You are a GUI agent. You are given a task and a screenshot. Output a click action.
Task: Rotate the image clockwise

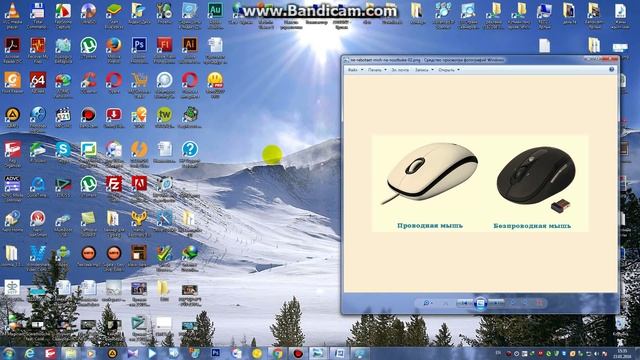pyautogui.click(x=526, y=303)
